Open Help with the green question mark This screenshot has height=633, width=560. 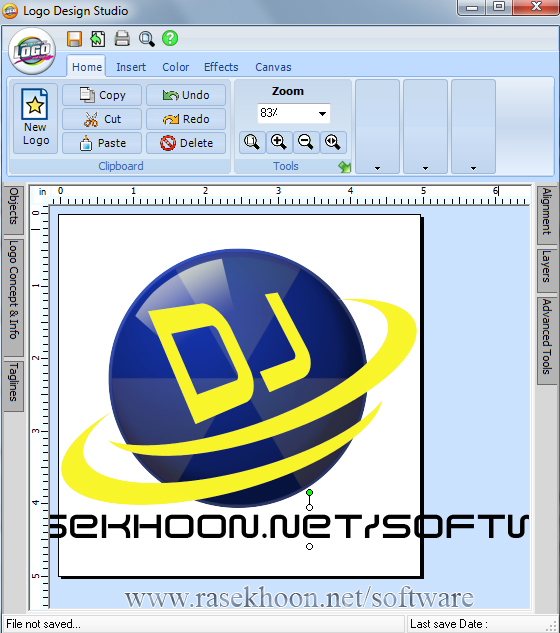[x=170, y=38]
